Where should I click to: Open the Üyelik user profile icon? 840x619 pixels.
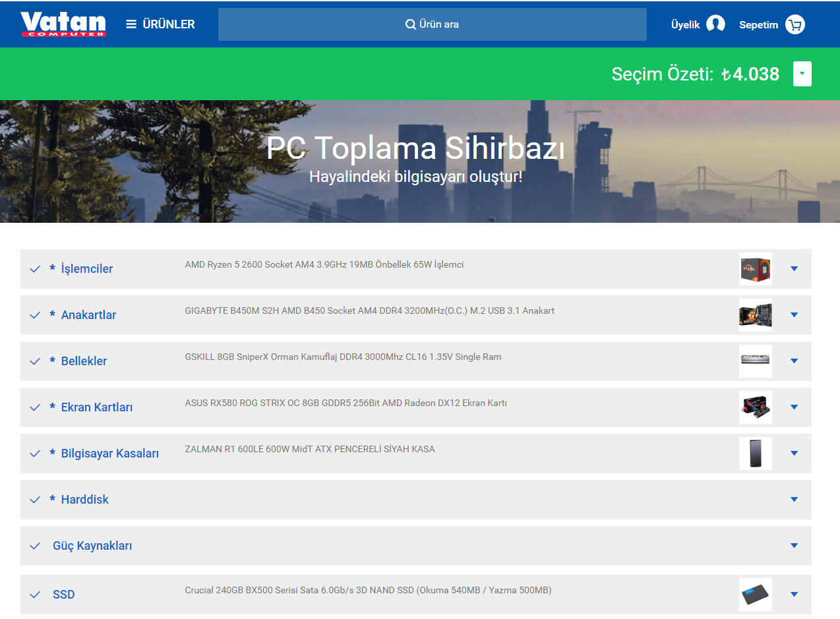715,24
